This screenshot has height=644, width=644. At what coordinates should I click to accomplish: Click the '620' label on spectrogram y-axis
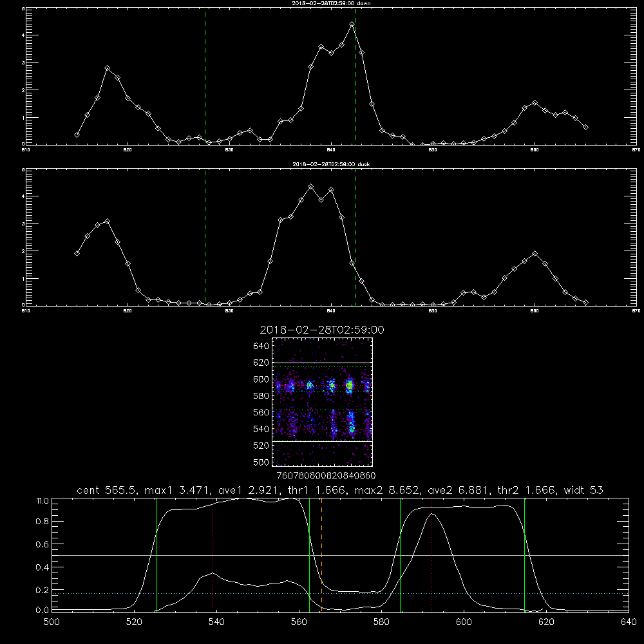261,363
